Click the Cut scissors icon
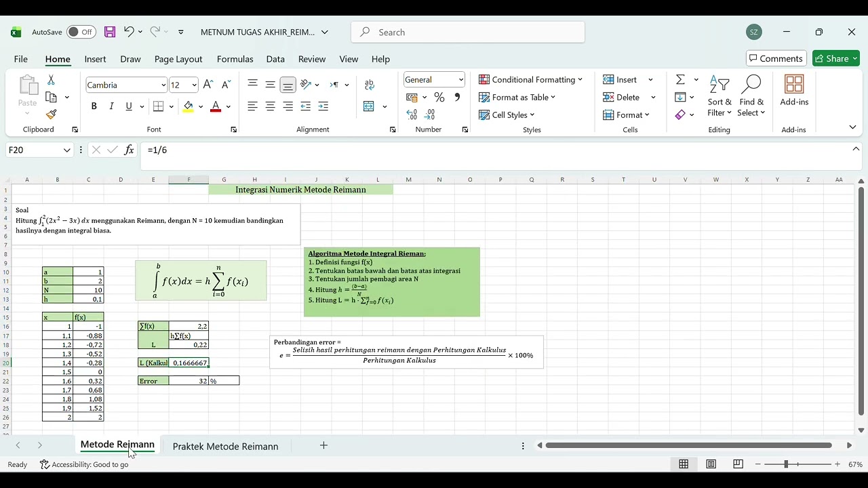 tap(51, 80)
